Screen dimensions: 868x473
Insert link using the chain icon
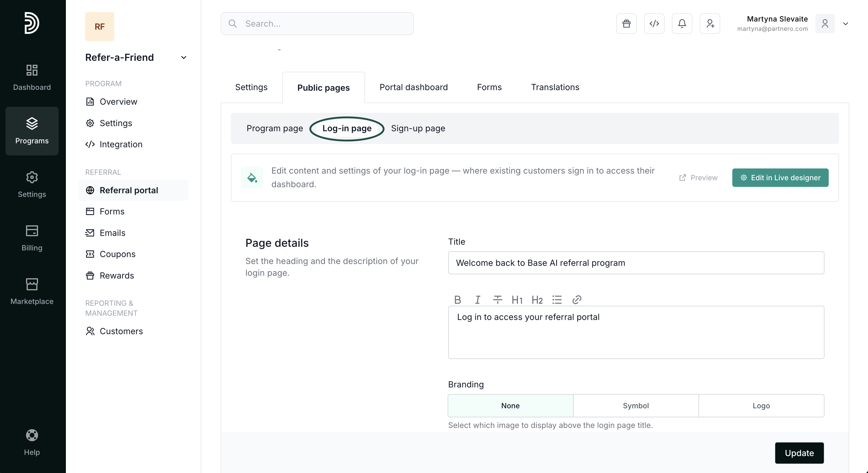(577, 300)
